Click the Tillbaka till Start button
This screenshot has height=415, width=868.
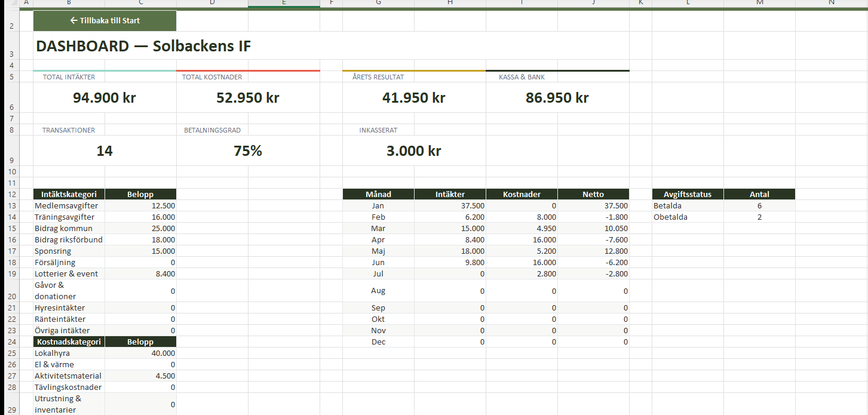105,21
